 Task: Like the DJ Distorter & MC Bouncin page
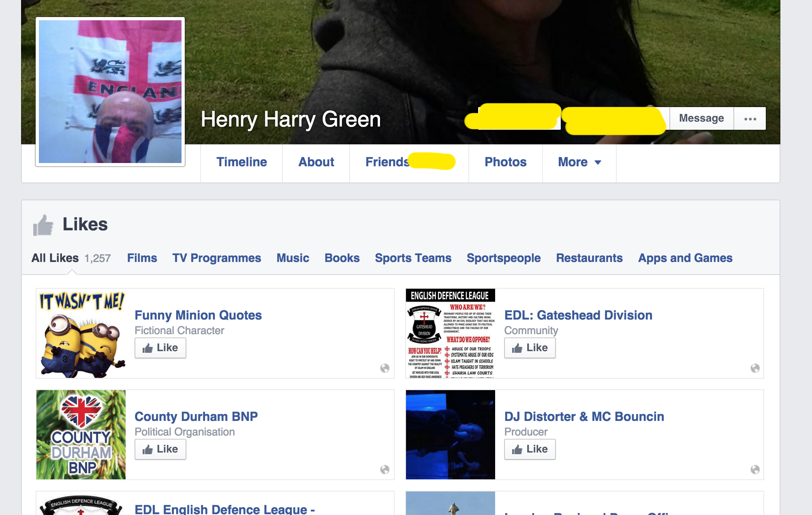coord(530,449)
